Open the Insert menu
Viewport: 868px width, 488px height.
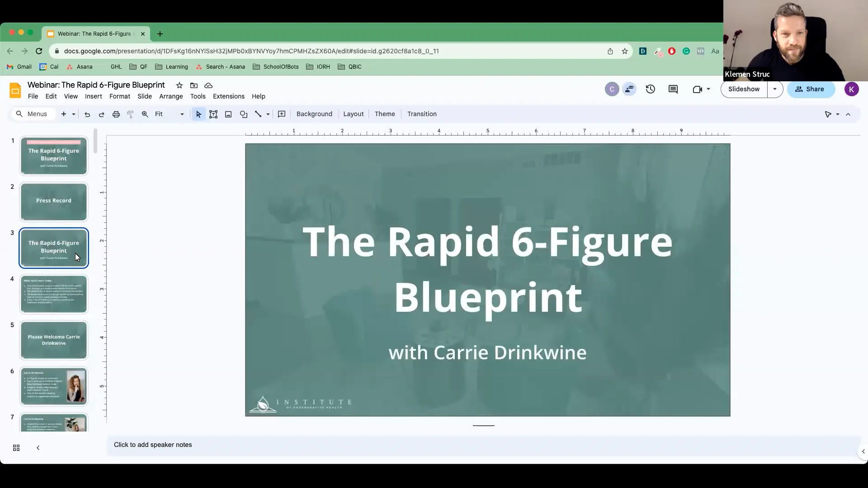93,96
